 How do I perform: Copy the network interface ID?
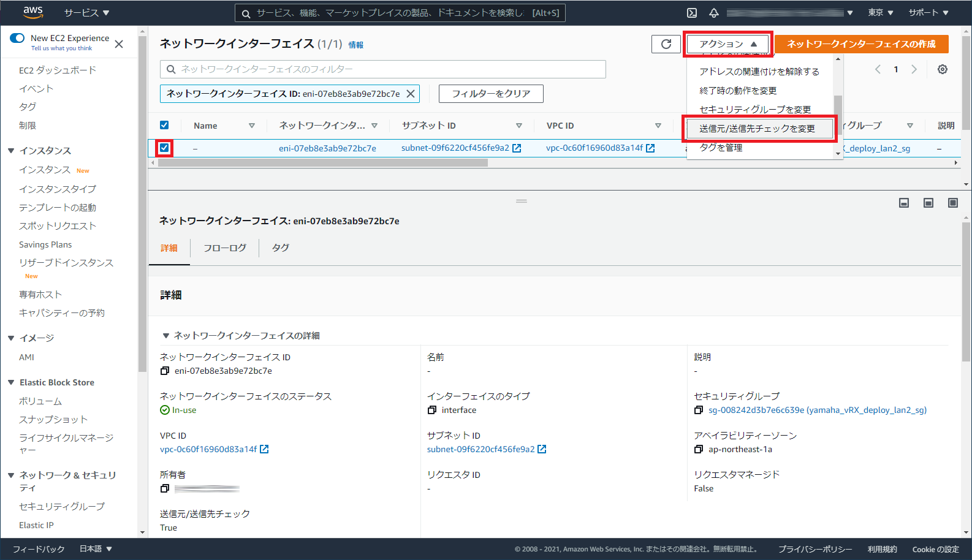[165, 371]
